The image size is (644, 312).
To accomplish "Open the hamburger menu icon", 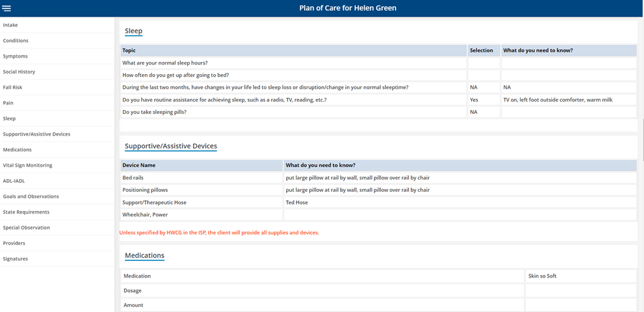I will pyautogui.click(x=7, y=8).
